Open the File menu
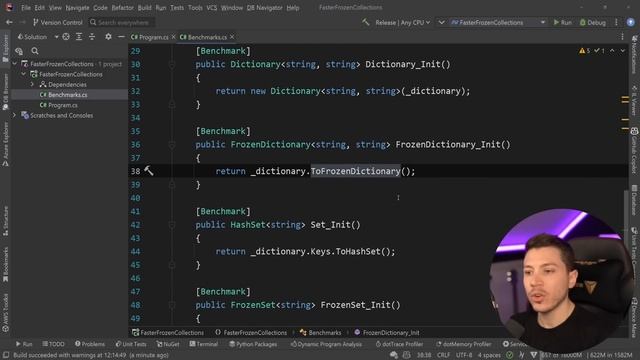The width and height of the screenshot is (640, 360). [26, 8]
